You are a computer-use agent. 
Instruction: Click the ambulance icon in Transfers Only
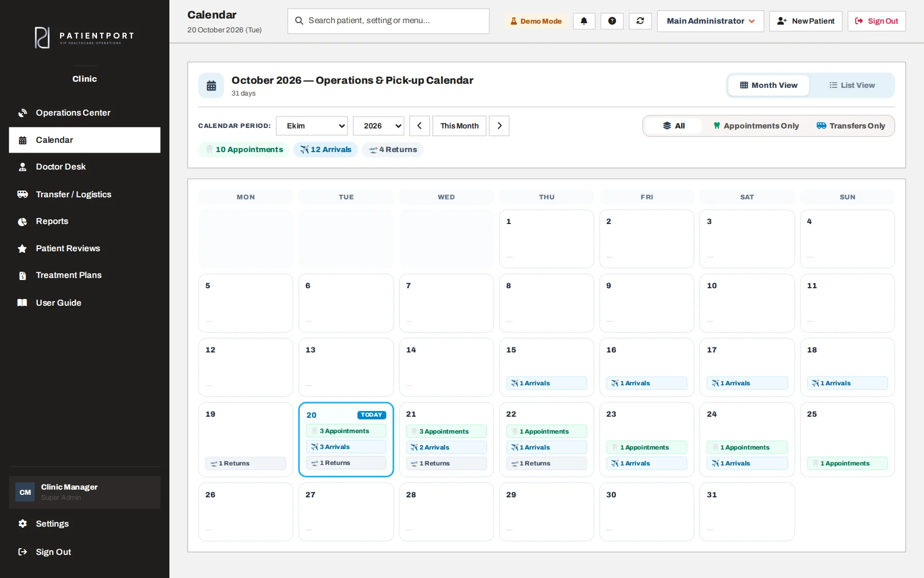coord(821,126)
